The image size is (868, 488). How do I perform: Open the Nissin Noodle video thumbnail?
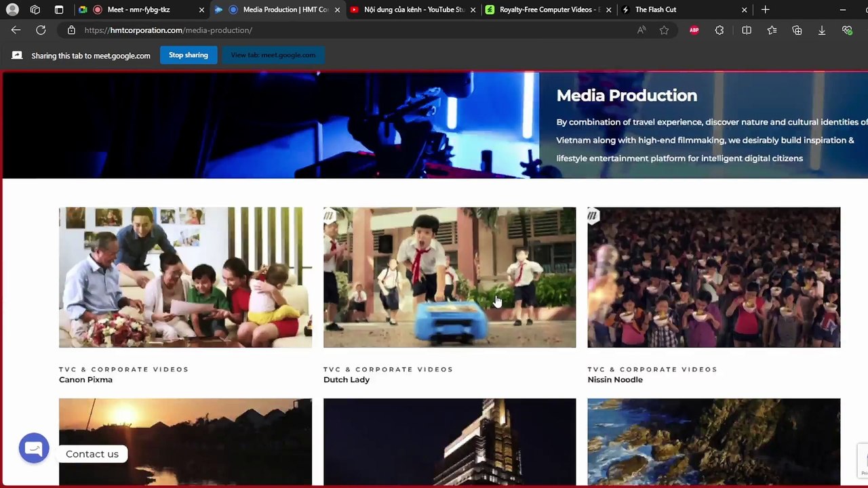click(713, 277)
